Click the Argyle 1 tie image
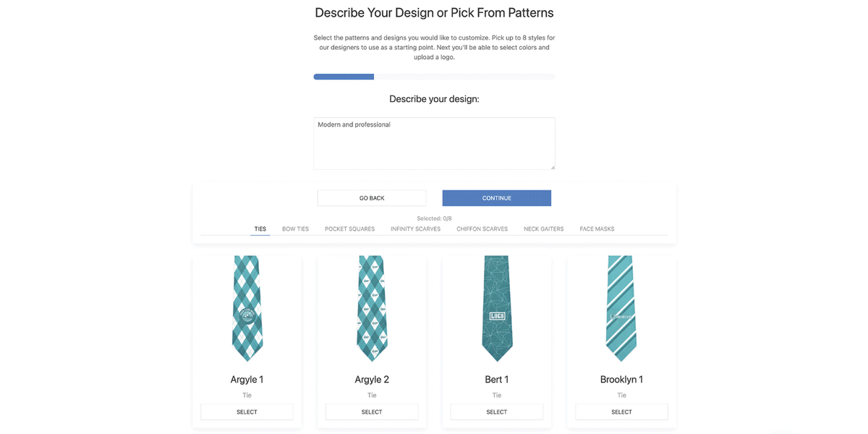Viewport: 868px width, 434px height. point(247,309)
